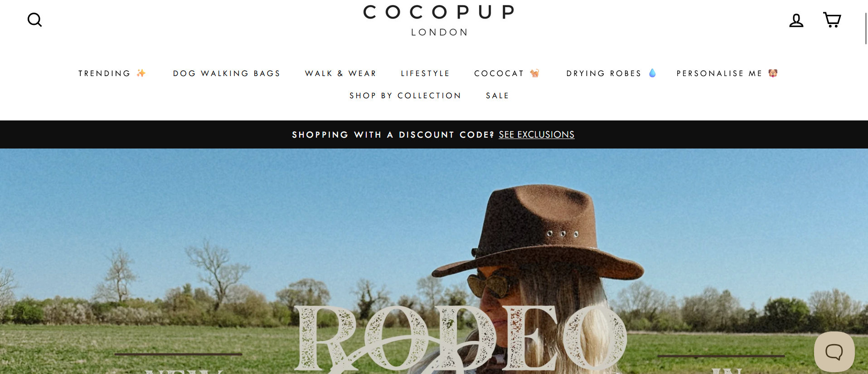Expand the Drying Robes menu
This screenshot has height=374, width=868.
click(604, 73)
